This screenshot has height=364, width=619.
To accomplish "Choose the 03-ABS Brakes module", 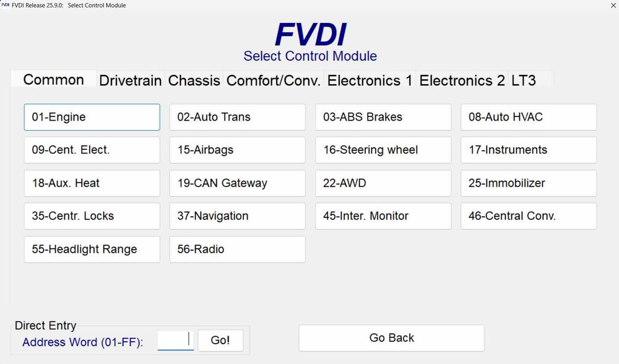I will click(383, 117).
